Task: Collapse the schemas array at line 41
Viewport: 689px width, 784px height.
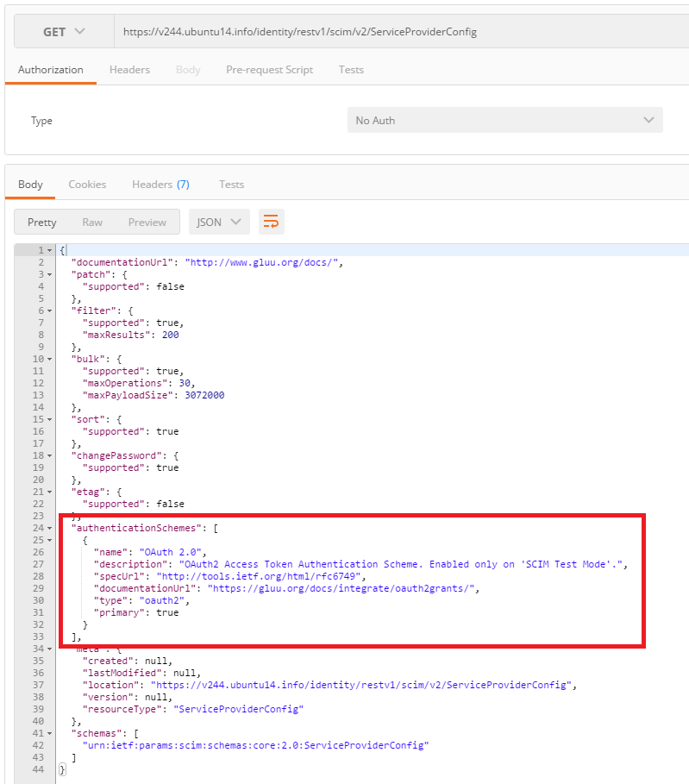Action: pos(49,733)
